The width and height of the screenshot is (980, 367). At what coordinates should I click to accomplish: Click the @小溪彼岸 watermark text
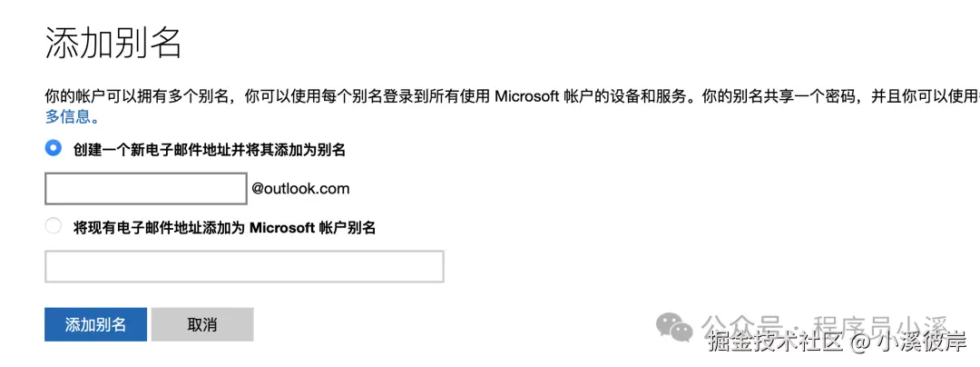909,342
